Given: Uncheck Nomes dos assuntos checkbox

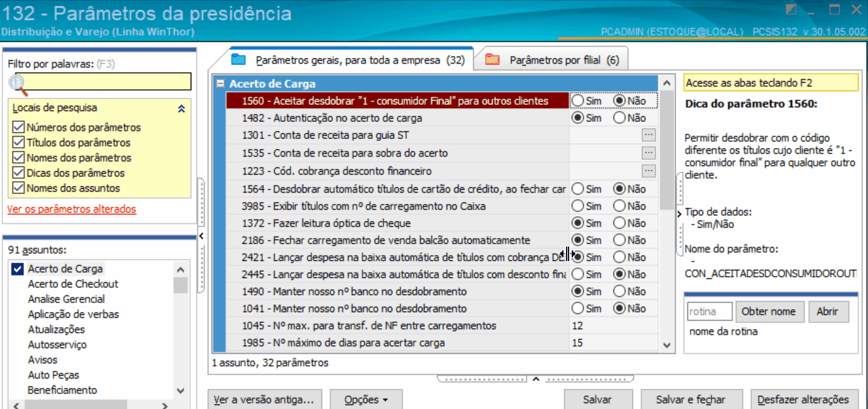Looking at the screenshot, I should pyautogui.click(x=18, y=188).
